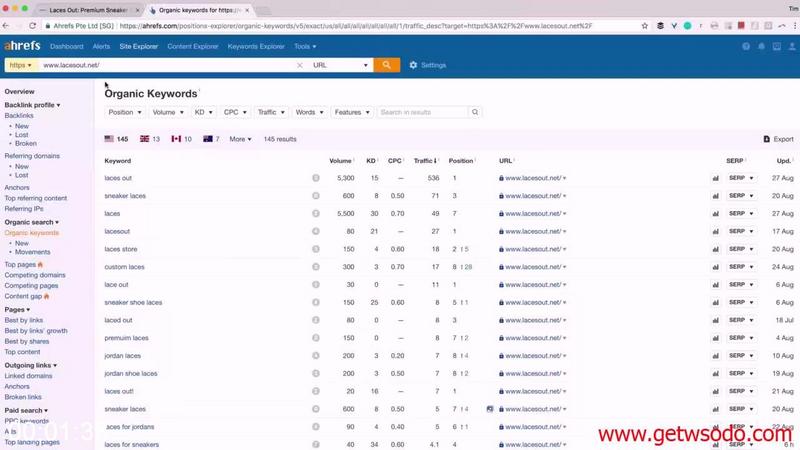Select the Australia flag 7 results
The width and height of the screenshot is (800, 450).
pos(211,139)
